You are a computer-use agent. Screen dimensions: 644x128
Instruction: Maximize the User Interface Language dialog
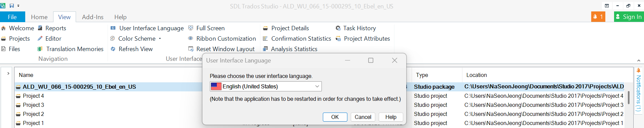(x=371, y=60)
